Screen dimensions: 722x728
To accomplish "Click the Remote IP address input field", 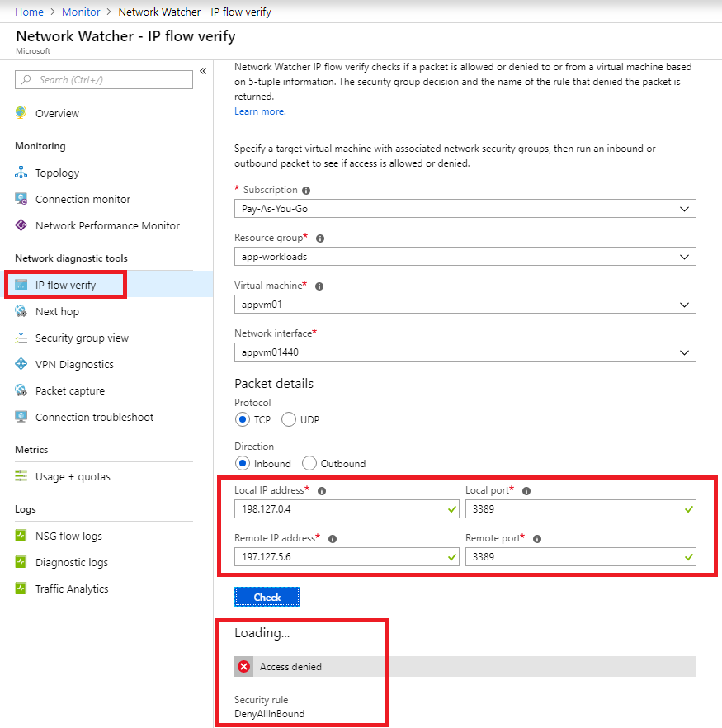I will tap(347, 556).
